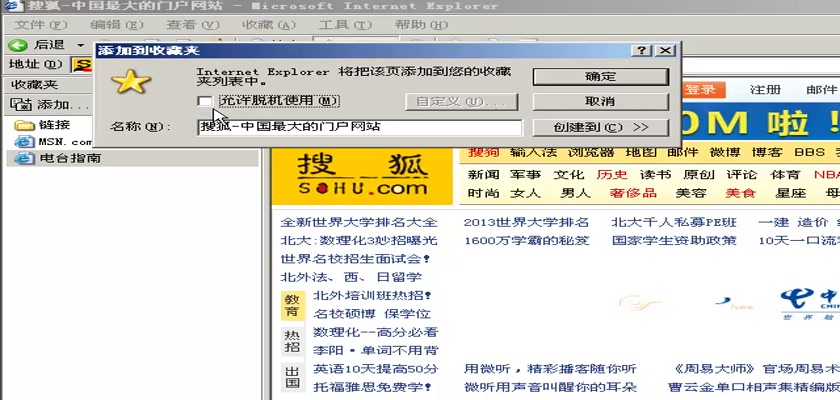The width and height of the screenshot is (840, 400).
Task: Click the gold star icon in dialog
Action: pyautogui.click(x=131, y=82)
